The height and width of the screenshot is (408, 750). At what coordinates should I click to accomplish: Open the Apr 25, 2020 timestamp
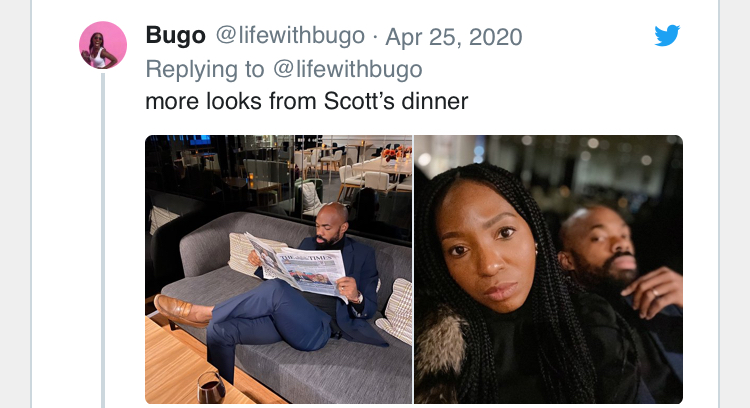[x=453, y=37]
